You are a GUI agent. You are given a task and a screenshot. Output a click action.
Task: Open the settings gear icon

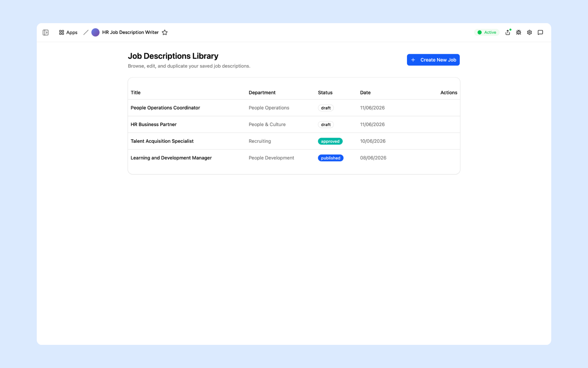(x=529, y=32)
